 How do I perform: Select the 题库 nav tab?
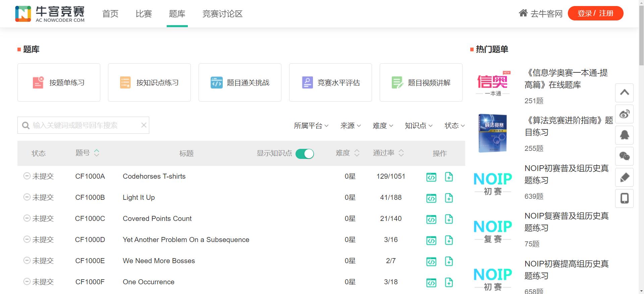tap(177, 14)
